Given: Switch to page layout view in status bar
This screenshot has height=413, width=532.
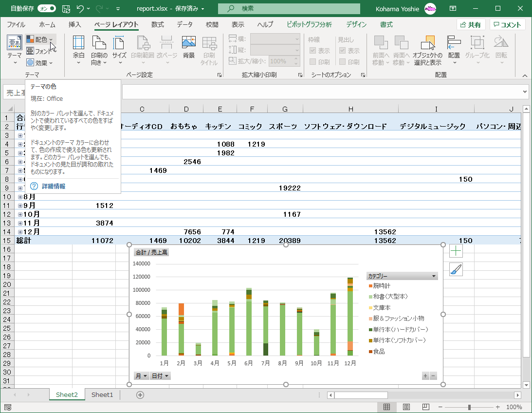Looking at the screenshot, I should click(406, 407).
